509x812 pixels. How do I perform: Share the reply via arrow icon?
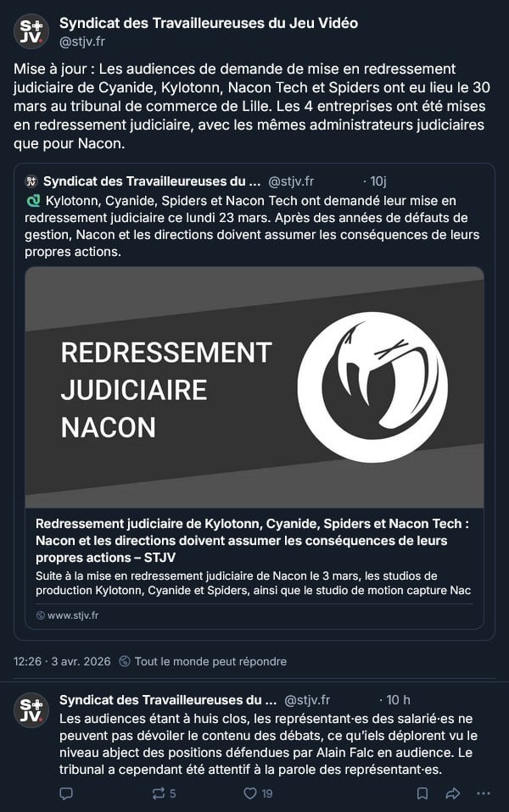(x=452, y=793)
